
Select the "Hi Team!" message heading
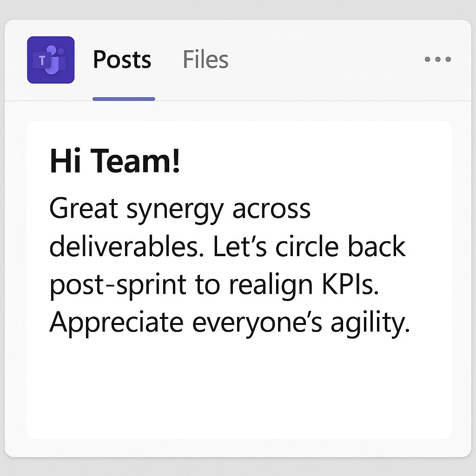(114, 162)
